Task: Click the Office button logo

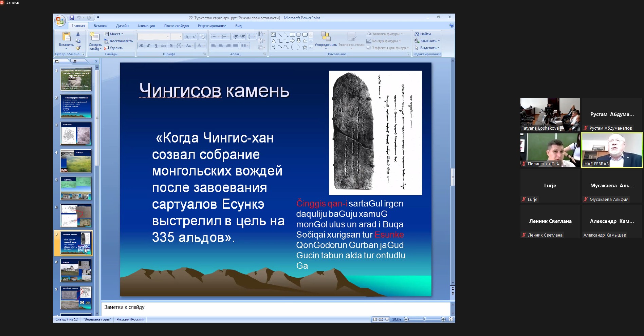Action: coord(60,21)
